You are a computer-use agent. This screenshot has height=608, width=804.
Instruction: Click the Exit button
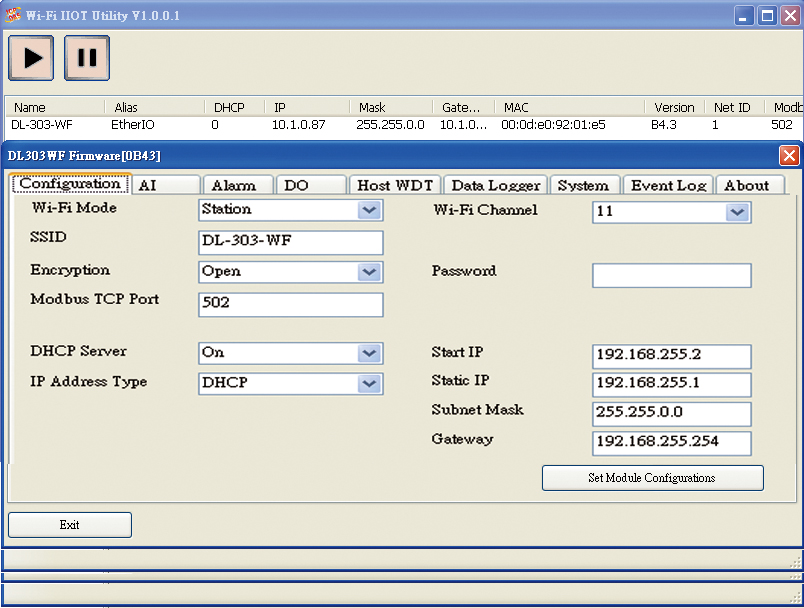click(x=70, y=525)
